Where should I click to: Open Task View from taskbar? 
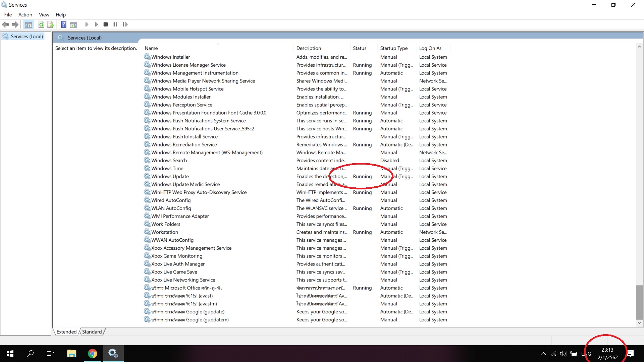click(50, 354)
